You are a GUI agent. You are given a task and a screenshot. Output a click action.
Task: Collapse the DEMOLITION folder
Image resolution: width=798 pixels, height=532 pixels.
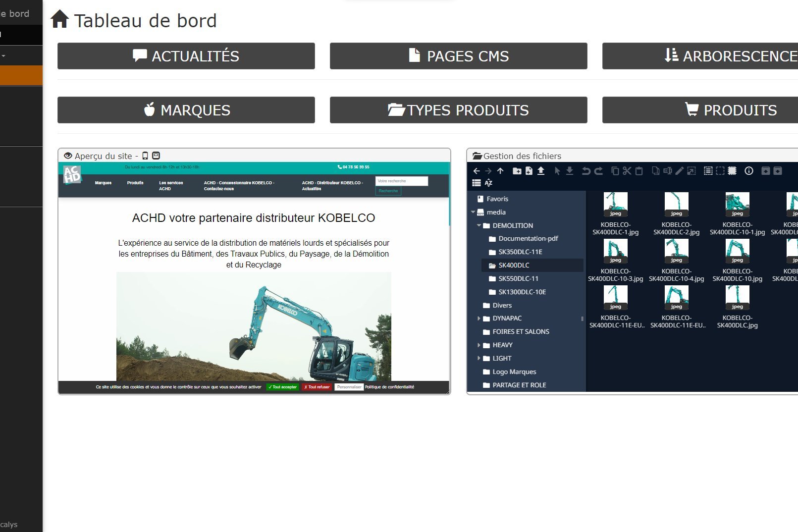[x=479, y=225]
